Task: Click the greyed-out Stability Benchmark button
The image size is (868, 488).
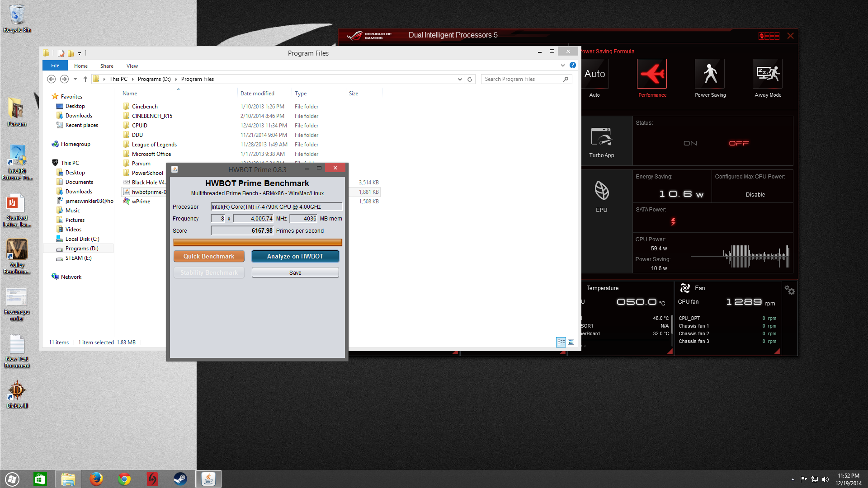Action: tap(209, 272)
